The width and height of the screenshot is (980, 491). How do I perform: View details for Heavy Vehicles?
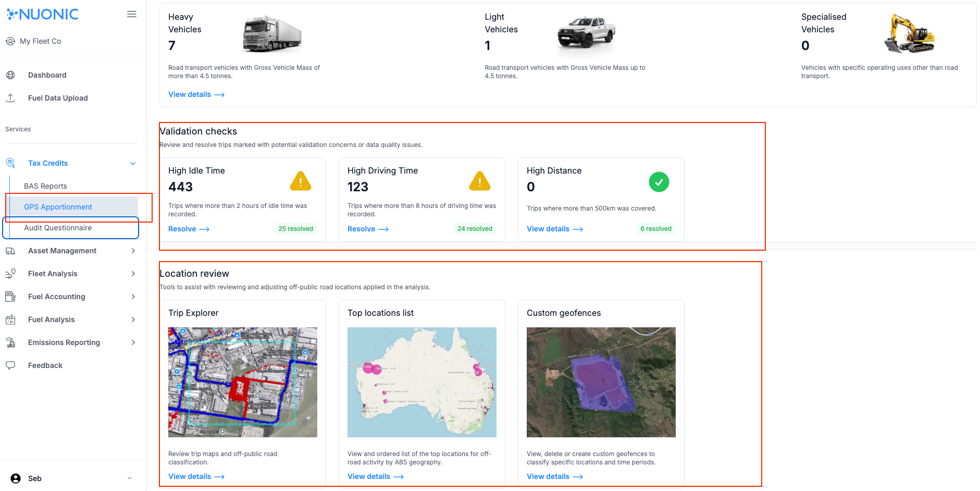coord(196,94)
